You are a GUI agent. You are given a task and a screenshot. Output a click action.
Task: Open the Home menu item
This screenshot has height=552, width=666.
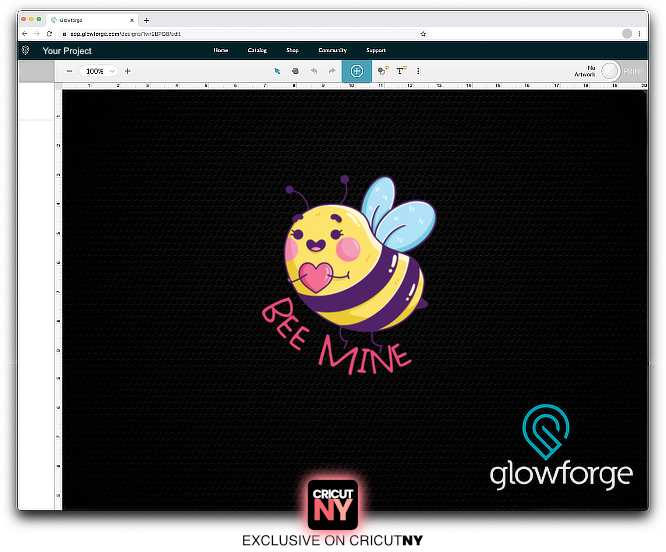[221, 50]
